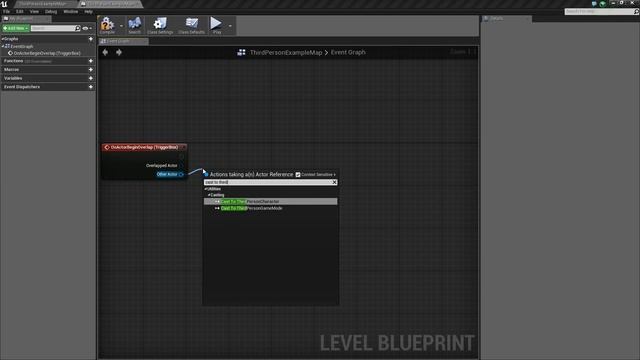
Task: Open the eye view options dropdown
Action: tap(87, 28)
